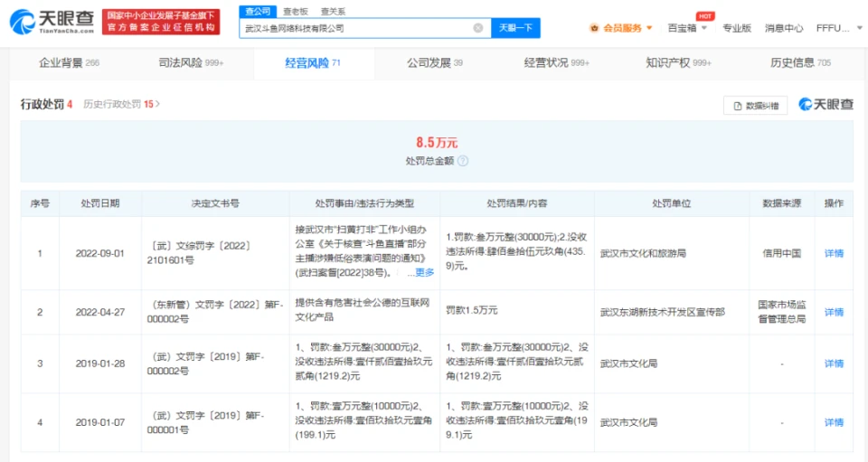Viewport: 868px width, 462px height.
Task: Open 详情 for the 2022-09-01 penalty
Action: (833, 254)
